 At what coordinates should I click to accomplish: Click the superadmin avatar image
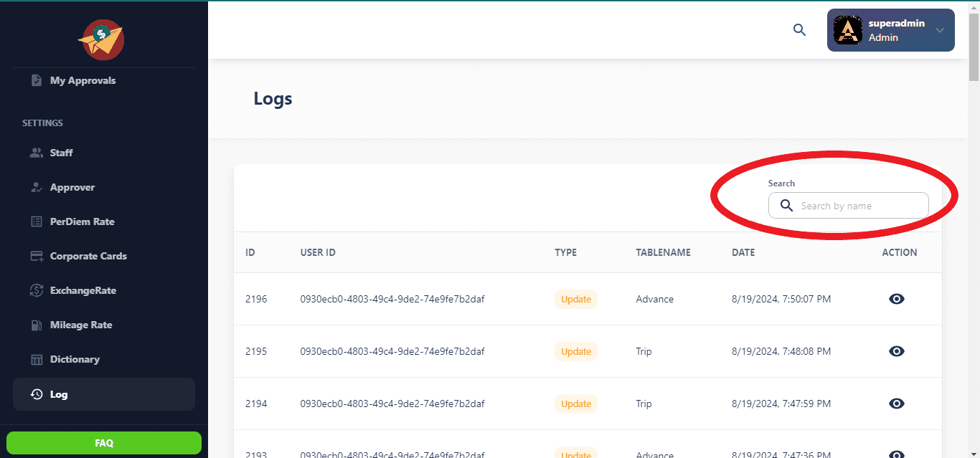click(x=847, y=30)
